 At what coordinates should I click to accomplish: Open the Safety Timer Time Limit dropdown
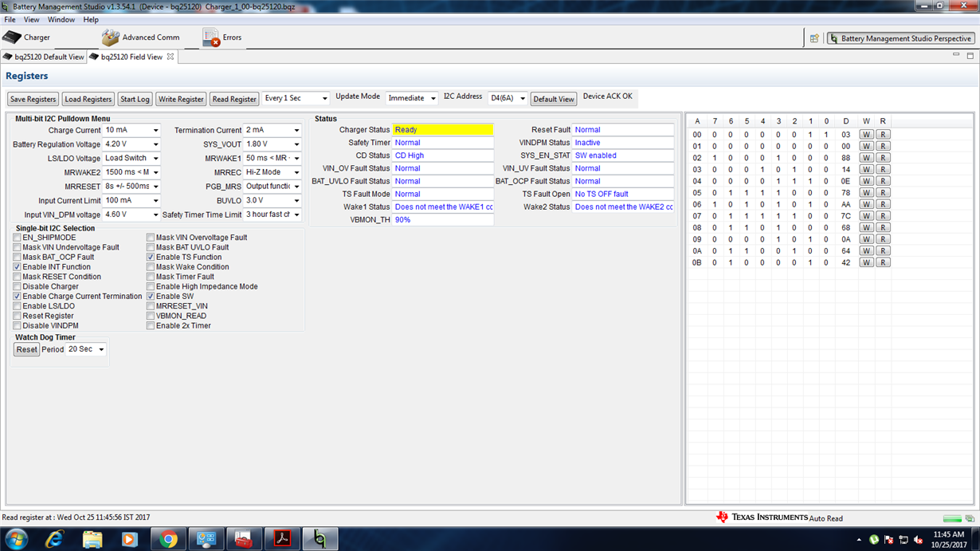click(272, 214)
